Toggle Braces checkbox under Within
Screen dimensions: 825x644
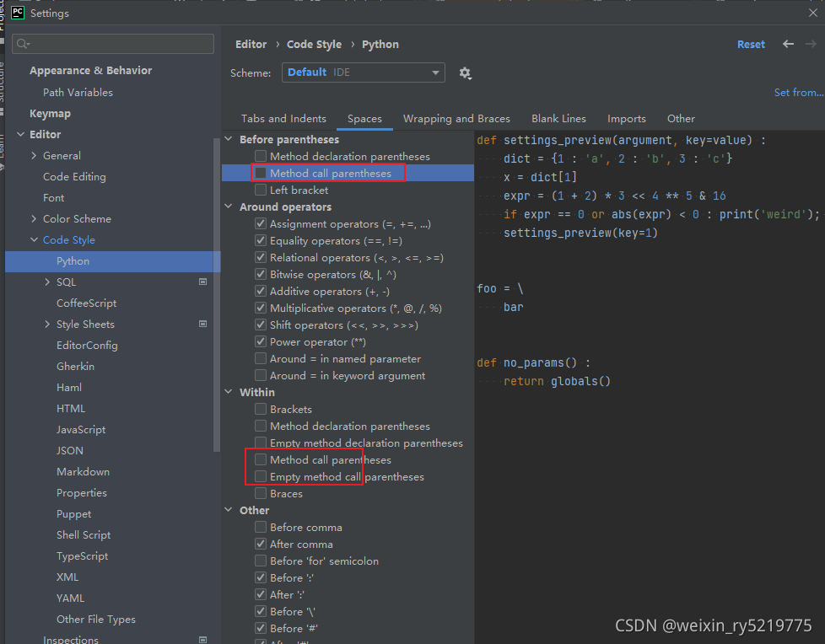click(261, 493)
